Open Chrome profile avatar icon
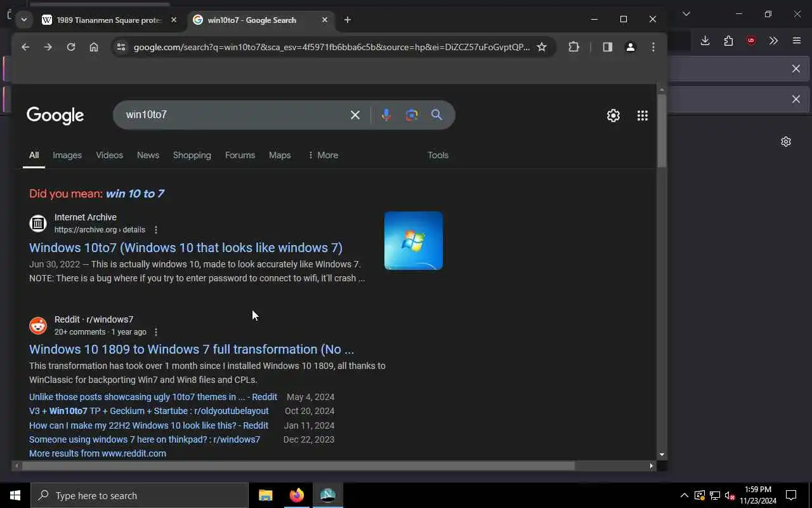Screen dimensions: 812x508 (631, 47)
